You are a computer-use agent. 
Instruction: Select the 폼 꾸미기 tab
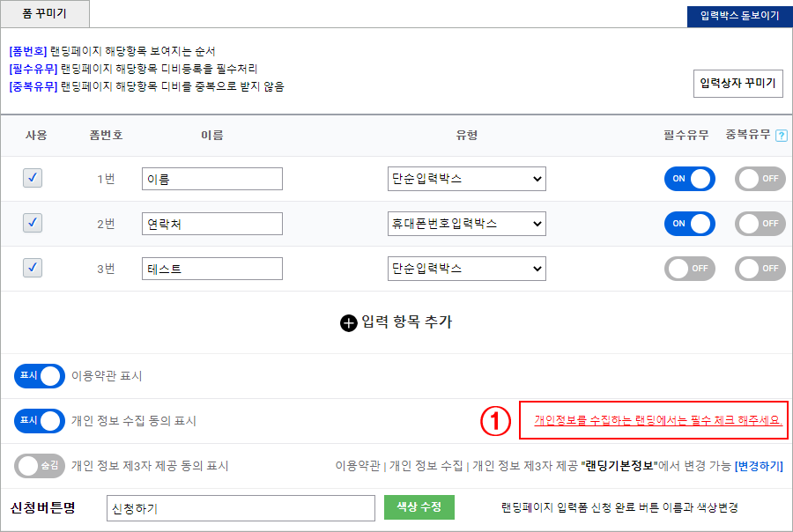(45, 14)
